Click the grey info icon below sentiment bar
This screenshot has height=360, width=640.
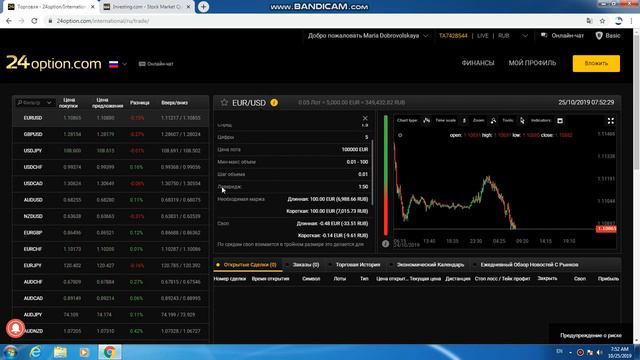385,244
